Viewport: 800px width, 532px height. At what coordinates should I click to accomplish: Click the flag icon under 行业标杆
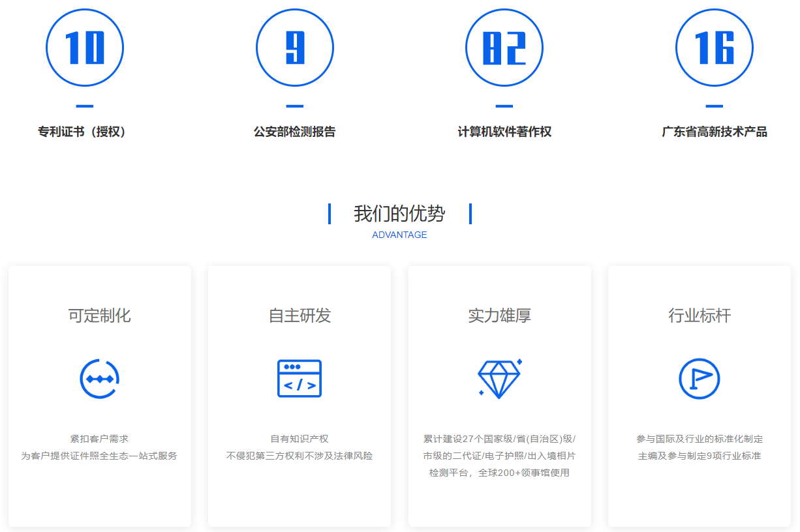tap(699, 378)
